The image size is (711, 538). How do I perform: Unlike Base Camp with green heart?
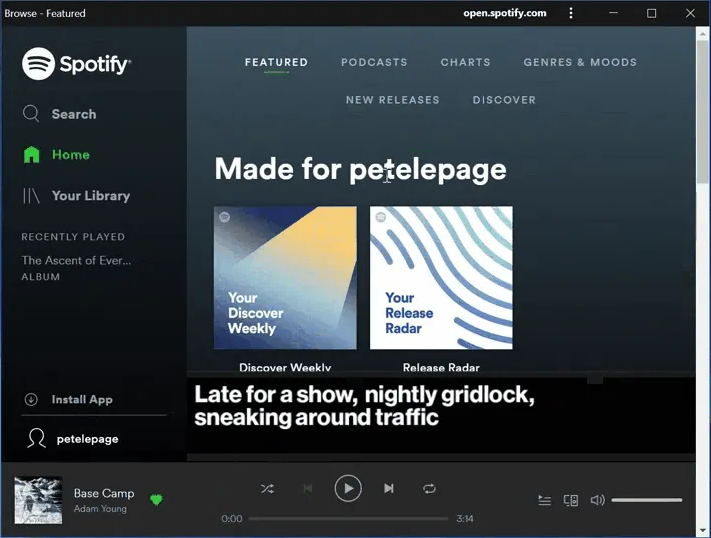tap(156, 499)
